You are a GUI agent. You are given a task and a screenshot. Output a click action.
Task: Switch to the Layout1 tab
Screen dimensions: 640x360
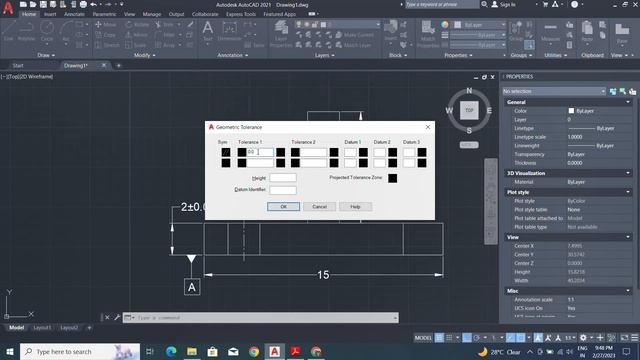tap(42, 327)
